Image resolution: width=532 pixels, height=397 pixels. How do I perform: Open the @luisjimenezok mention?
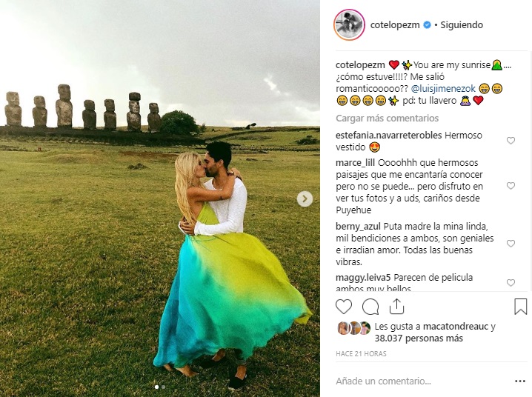[443, 89]
